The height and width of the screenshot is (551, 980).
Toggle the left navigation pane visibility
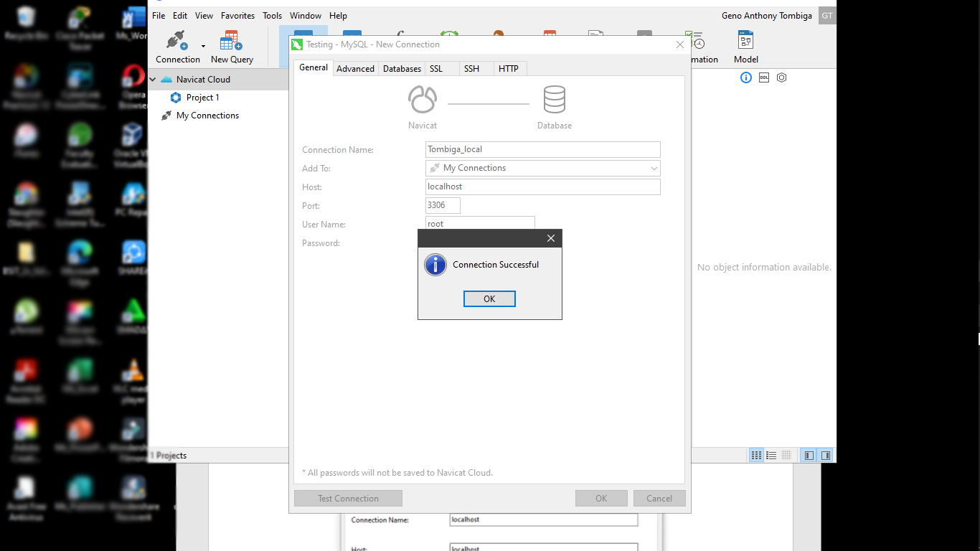coord(809,455)
